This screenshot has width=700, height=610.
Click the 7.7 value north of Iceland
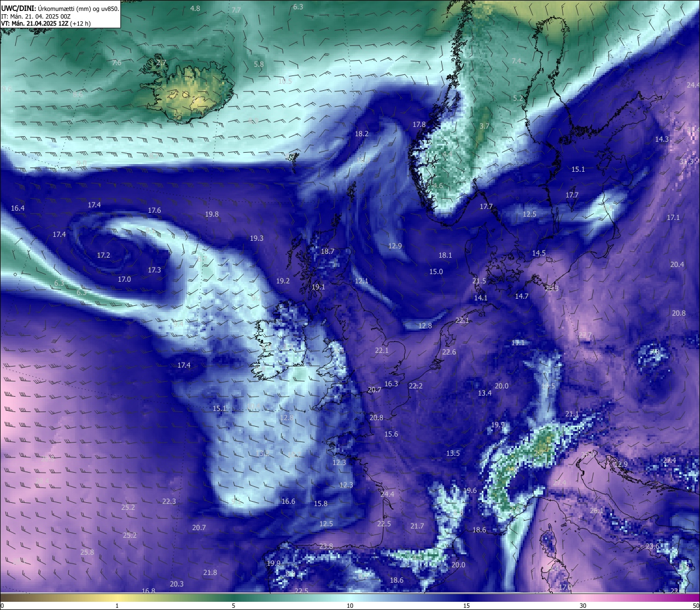pos(236,10)
